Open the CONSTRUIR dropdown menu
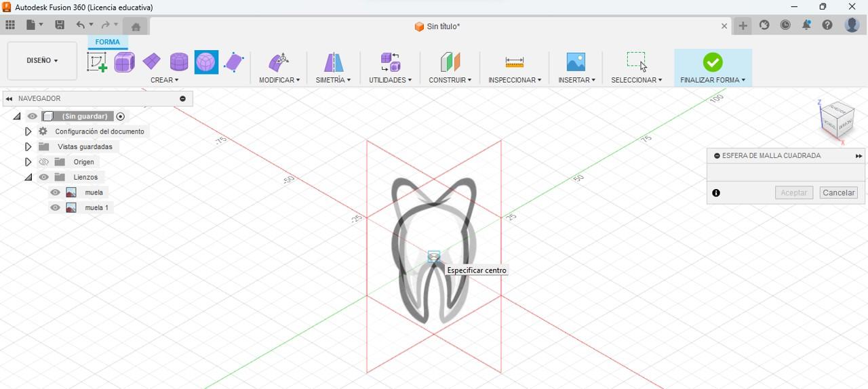 coord(450,80)
